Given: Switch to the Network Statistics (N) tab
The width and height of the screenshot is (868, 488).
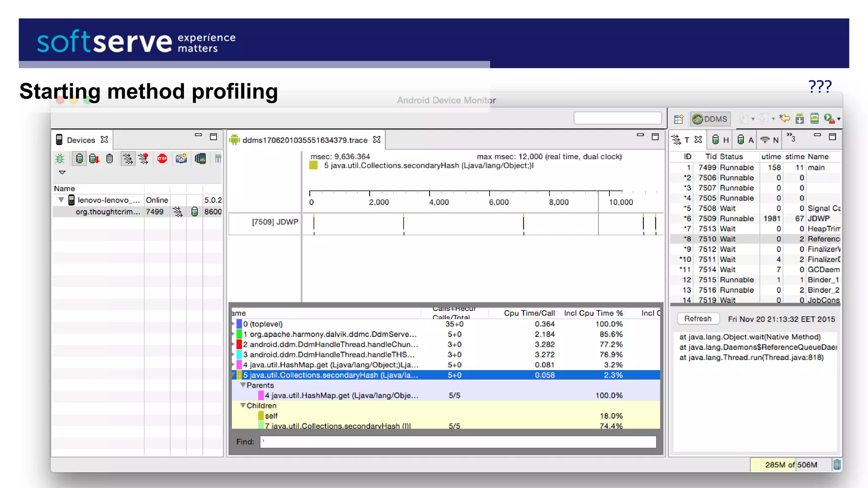Looking at the screenshot, I should 770,140.
